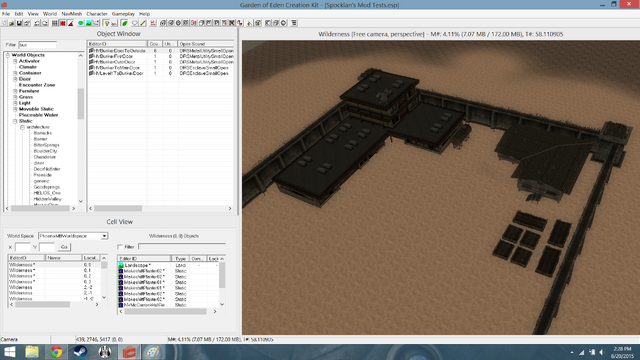Click the green globe toolbar icon
Screen dimensions: 640x360
coord(81,23)
